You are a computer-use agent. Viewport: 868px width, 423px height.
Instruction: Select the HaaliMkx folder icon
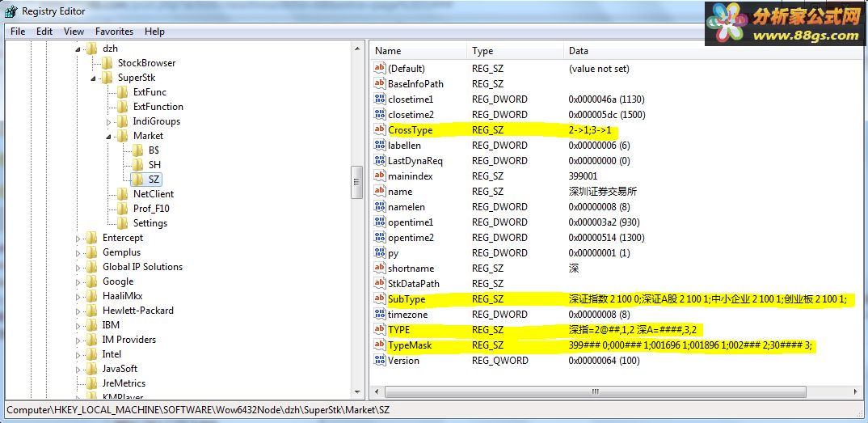[x=92, y=296]
